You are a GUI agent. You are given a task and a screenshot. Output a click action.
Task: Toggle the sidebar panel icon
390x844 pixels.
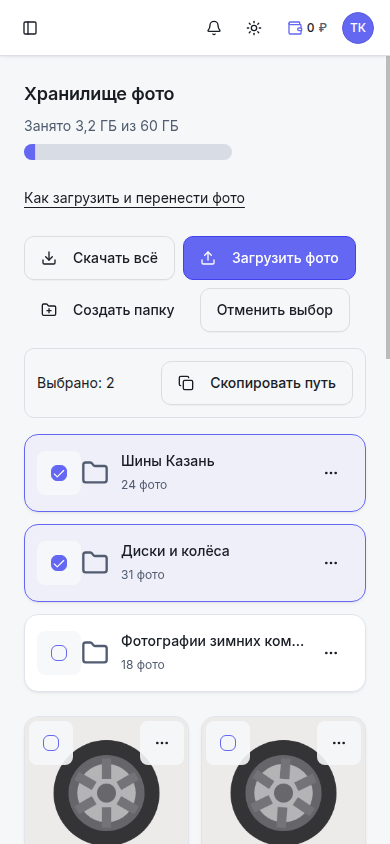click(30, 28)
